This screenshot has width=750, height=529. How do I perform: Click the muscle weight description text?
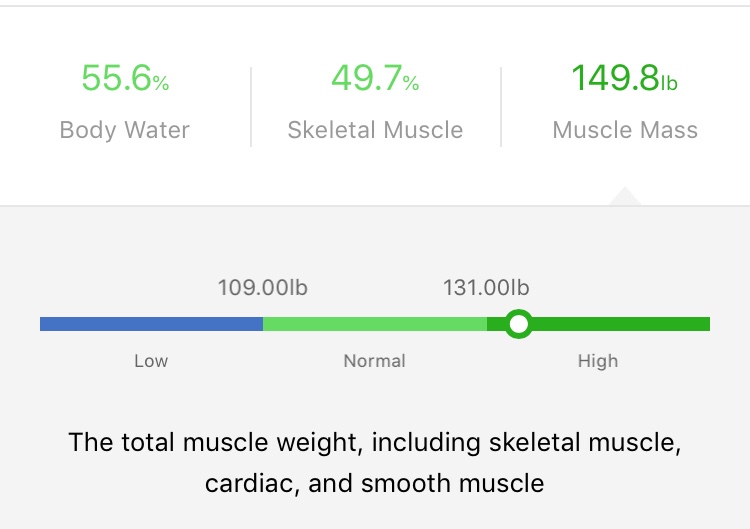(375, 443)
